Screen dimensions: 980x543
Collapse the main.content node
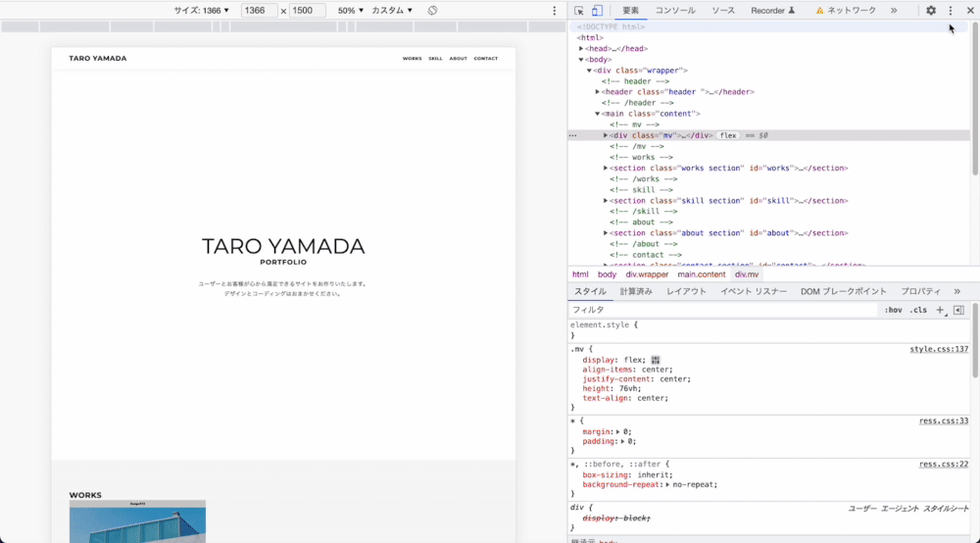598,114
